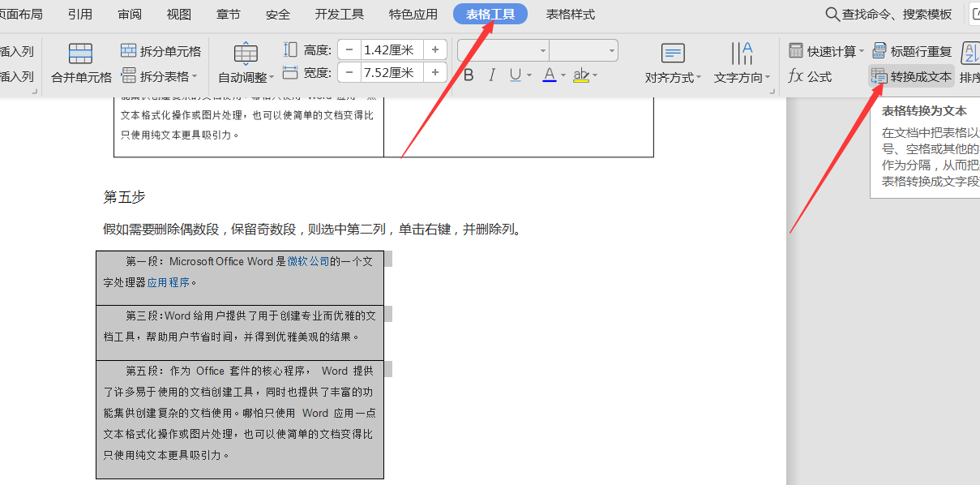This screenshot has width=980, height=485.
Task: Open the Review (审阅) ribbon tab
Action: click(129, 15)
